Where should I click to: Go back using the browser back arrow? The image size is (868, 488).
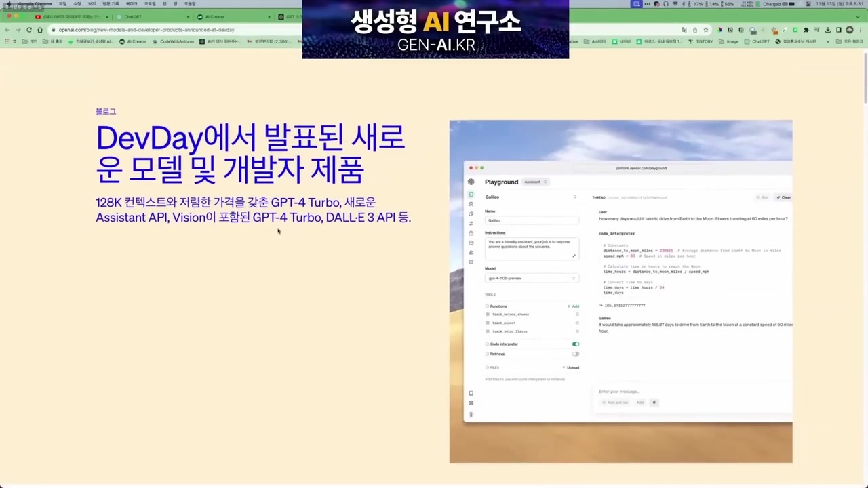coord(7,30)
